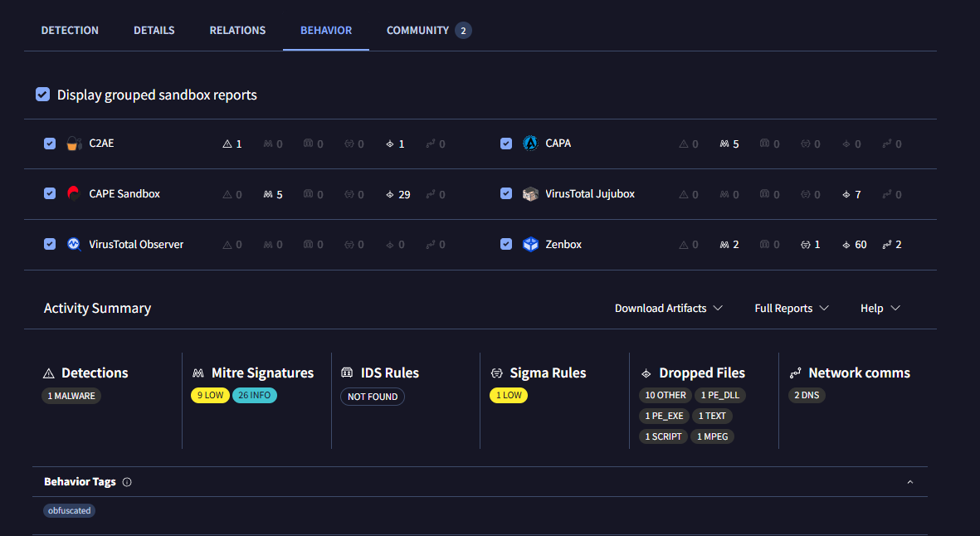Uncheck the CAPE Sandbox checkbox

50,193
